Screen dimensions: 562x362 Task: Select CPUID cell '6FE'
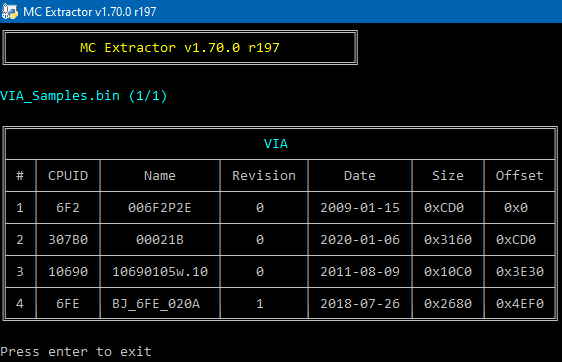[x=68, y=304]
